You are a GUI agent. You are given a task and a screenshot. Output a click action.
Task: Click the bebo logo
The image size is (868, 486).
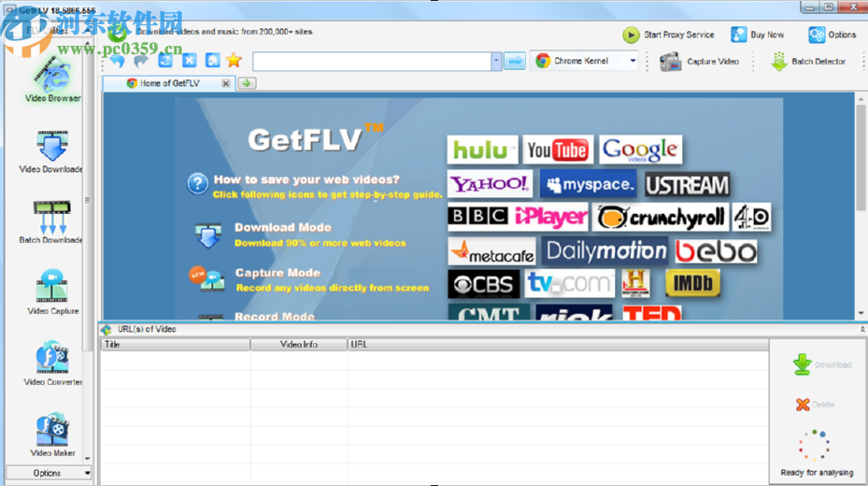[x=716, y=251]
